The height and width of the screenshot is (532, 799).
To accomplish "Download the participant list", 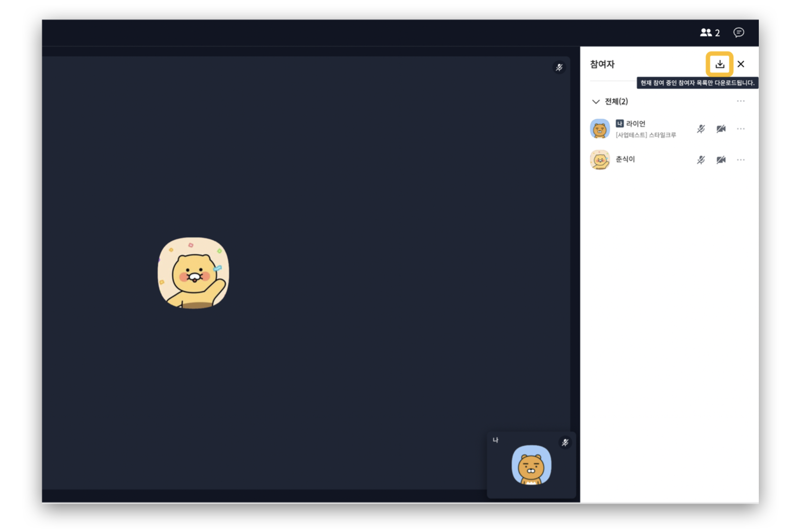I will tap(719, 64).
